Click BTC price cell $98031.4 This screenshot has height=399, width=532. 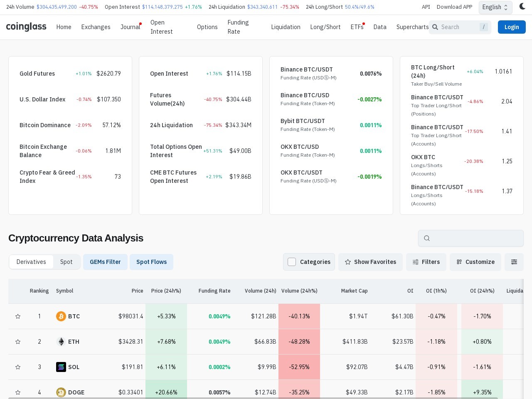tap(131, 316)
